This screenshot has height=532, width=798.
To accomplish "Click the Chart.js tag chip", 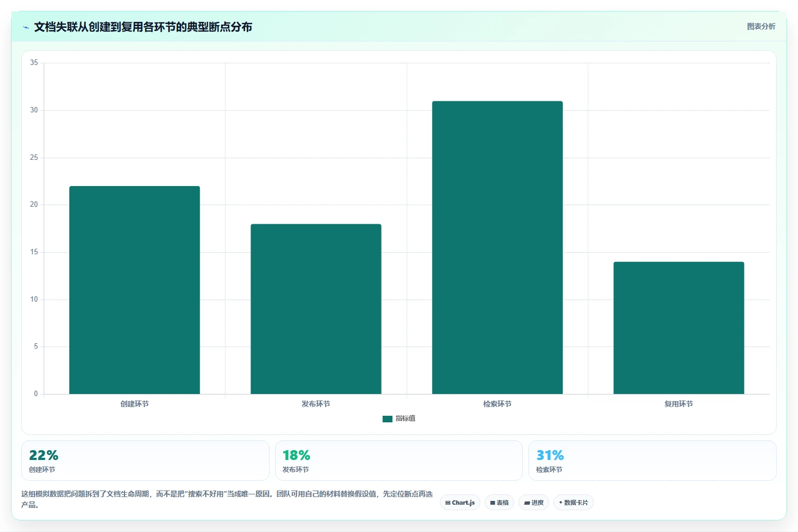I will pos(460,503).
